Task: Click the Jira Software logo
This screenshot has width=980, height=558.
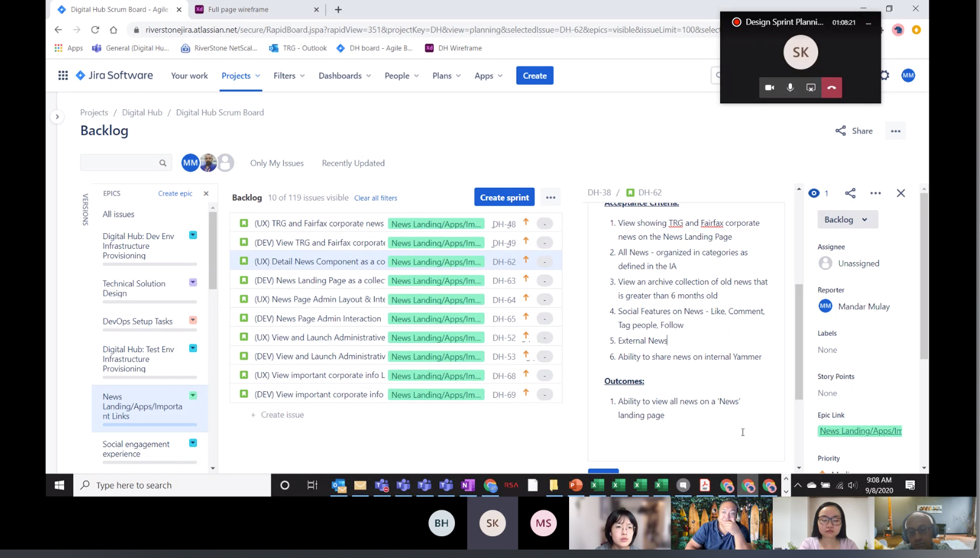Action: [114, 75]
